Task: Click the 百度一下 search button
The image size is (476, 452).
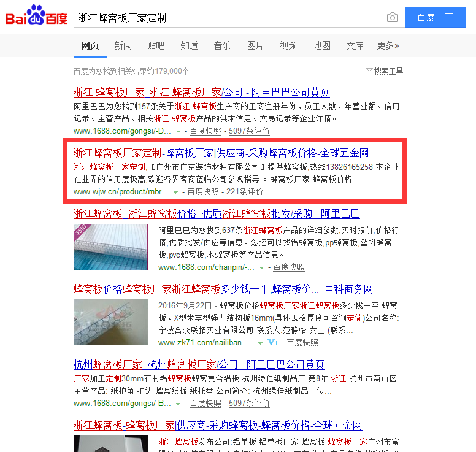Action: click(x=436, y=17)
